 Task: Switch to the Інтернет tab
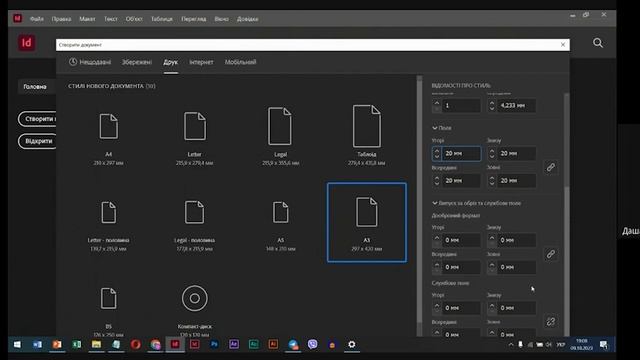pos(201,62)
